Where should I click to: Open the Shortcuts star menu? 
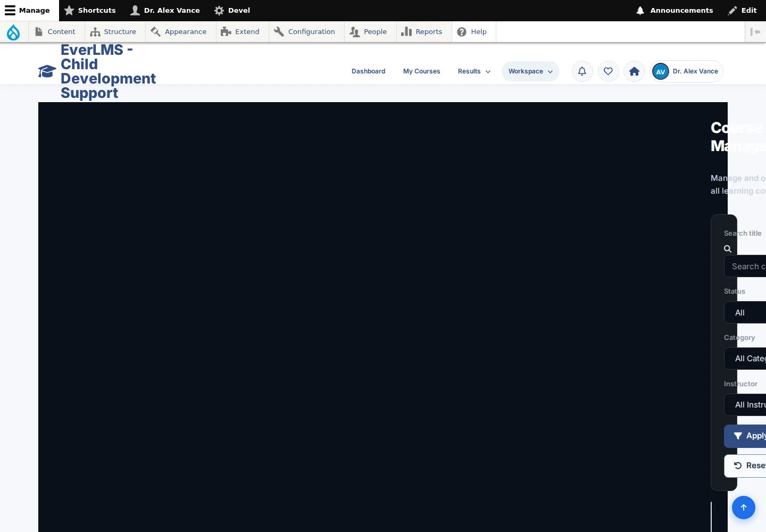[x=90, y=11]
